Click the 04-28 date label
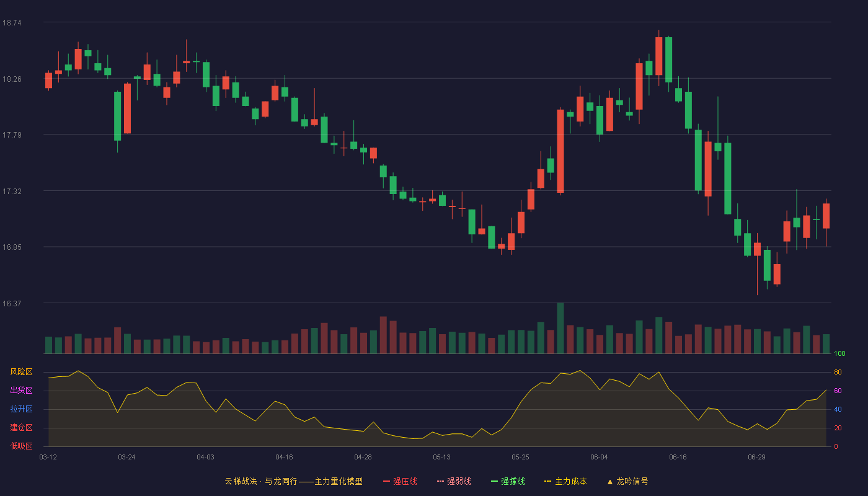This screenshot has width=868, height=496. tap(363, 457)
